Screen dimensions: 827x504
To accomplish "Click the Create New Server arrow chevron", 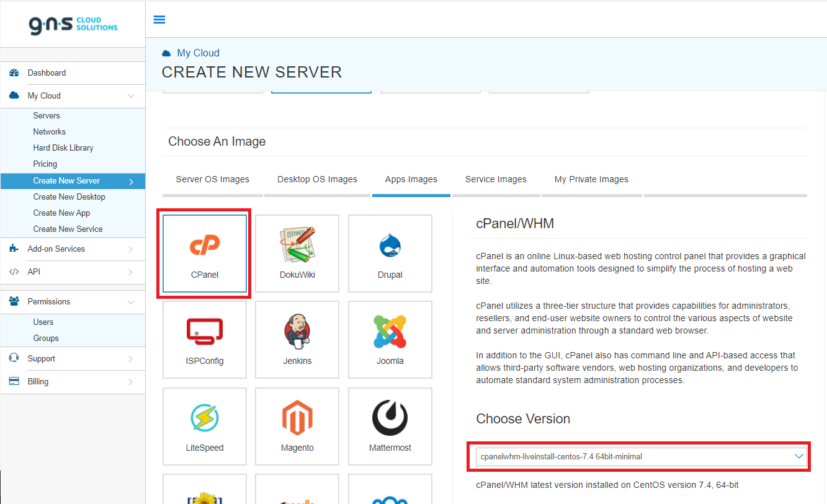I will pos(131,181).
